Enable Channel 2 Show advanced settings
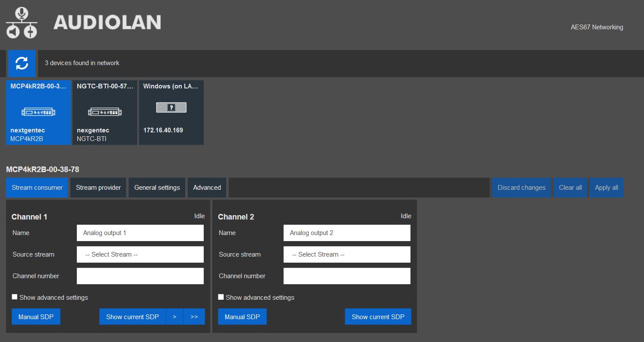Screen dimensions: 644x342 [221, 297]
